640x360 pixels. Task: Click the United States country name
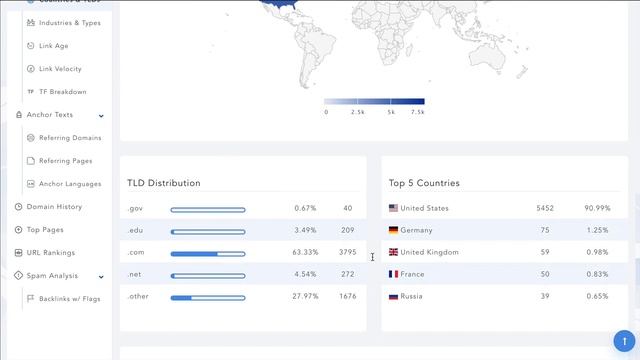424,208
